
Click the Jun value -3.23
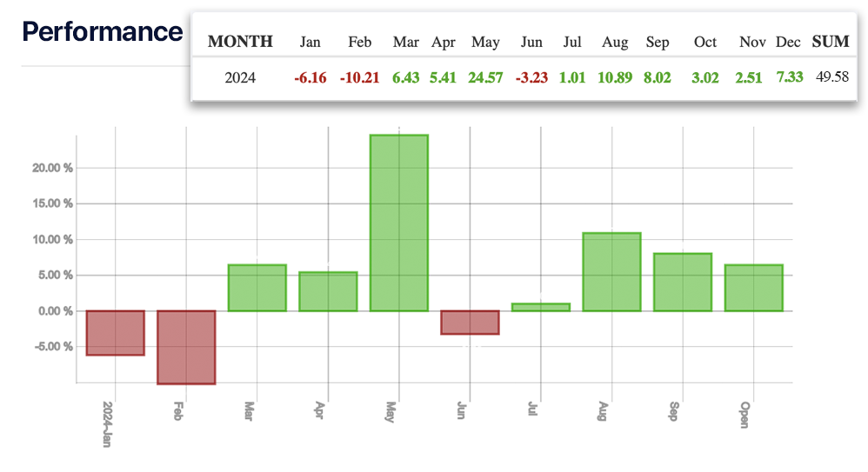coord(531,77)
